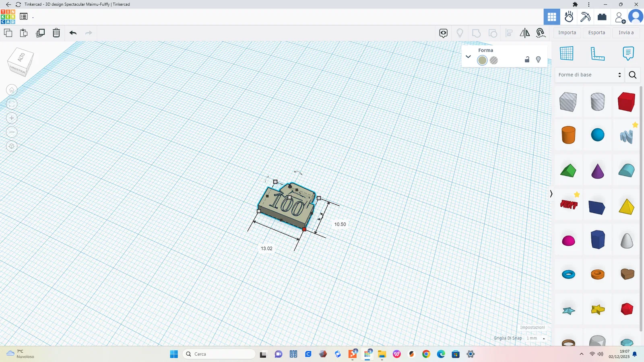
Task: Choose the solid color swatch in Forma
Action: (482, 60)
